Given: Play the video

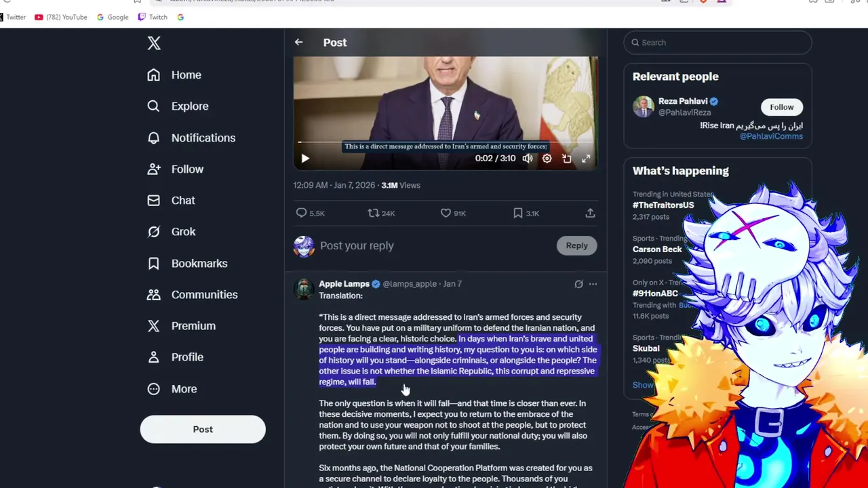Looking at the screenshot, I should pos(305,159).
